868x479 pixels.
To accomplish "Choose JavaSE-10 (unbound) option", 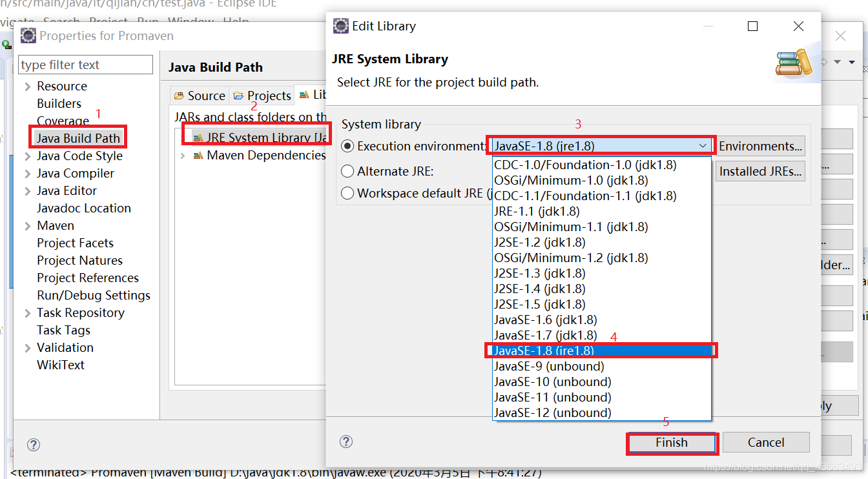I will click(x=602, y=382).
